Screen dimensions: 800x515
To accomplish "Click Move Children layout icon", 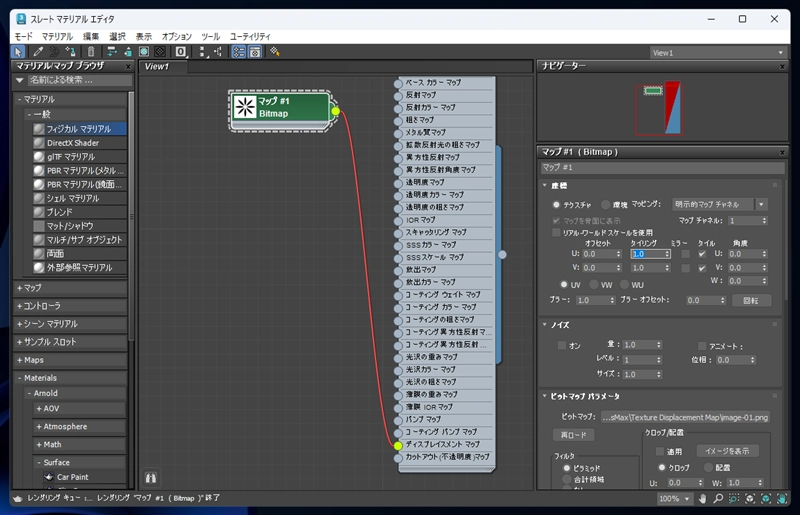I will (x=111, y=52).
